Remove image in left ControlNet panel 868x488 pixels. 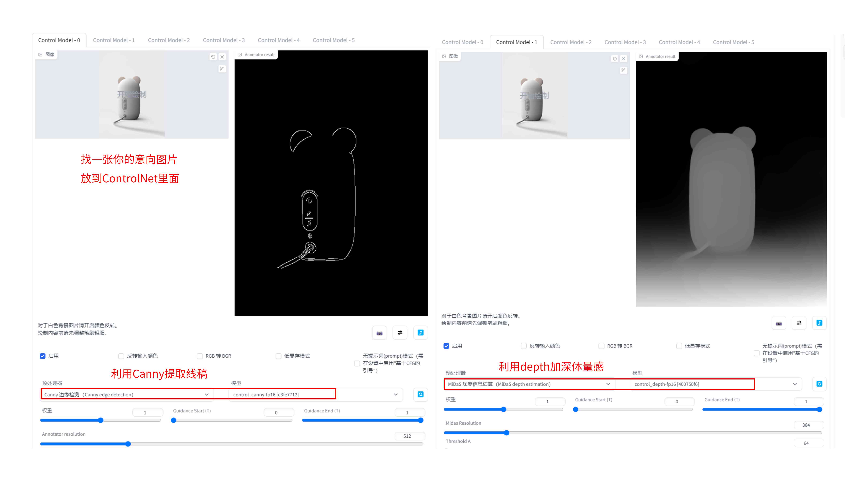tap(222, 57)
